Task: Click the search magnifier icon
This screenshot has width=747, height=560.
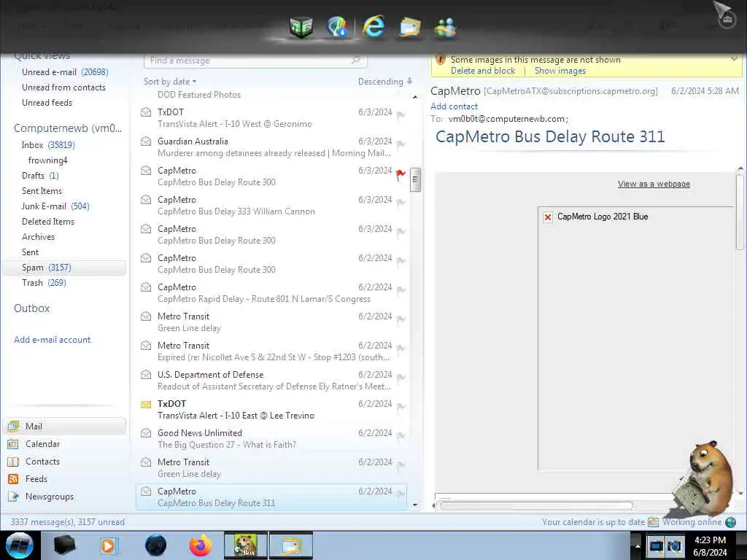Action: (x=355, y=60)
